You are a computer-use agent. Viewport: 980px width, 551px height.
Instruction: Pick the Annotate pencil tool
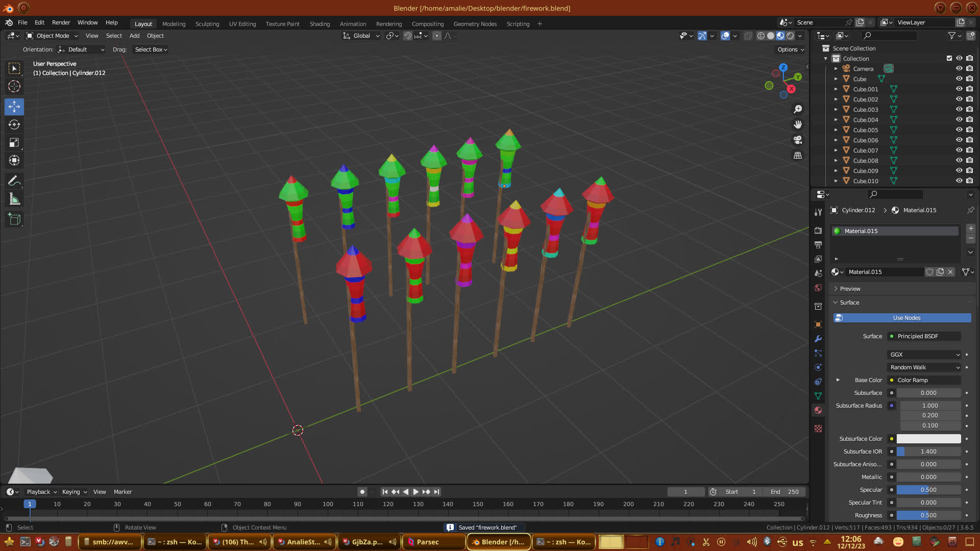pos(14,181)
